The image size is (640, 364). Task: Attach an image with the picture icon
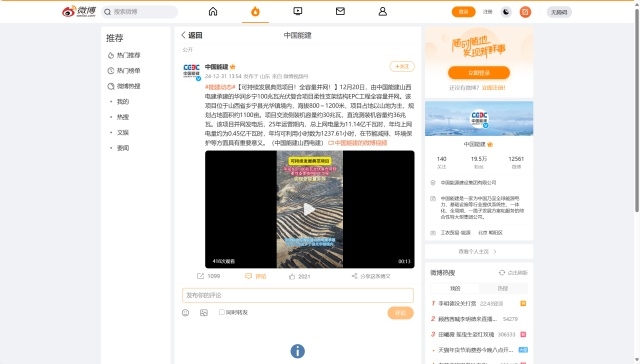(204, 313)
